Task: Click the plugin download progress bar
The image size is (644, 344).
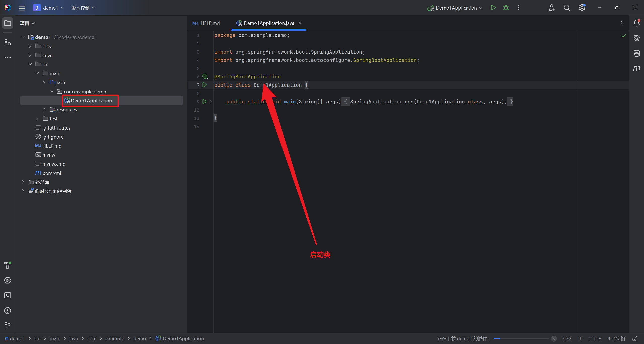Action: pyautogui.click(x=521, y=338)
